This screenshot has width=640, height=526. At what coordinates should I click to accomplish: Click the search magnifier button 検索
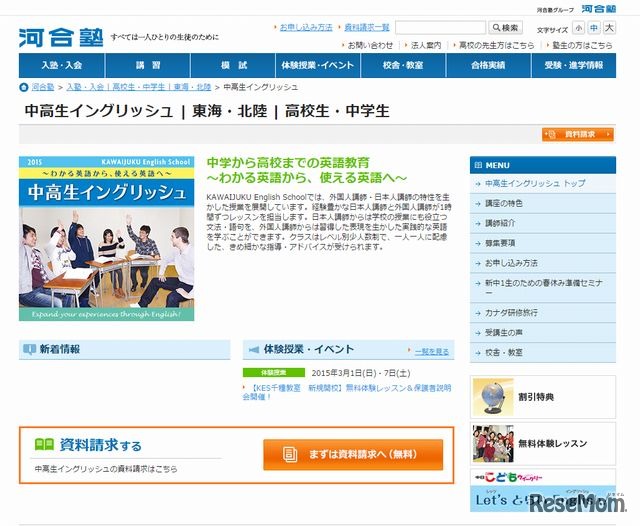click(x=505, y=28)
